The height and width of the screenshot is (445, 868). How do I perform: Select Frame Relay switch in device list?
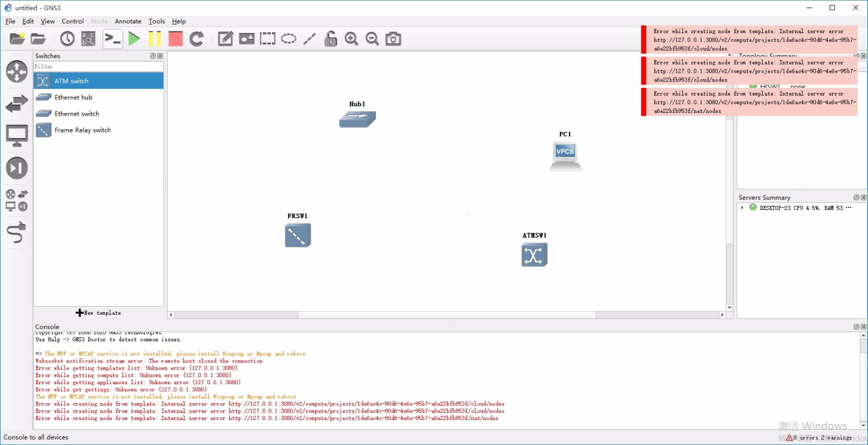click(x=82, y=130)
